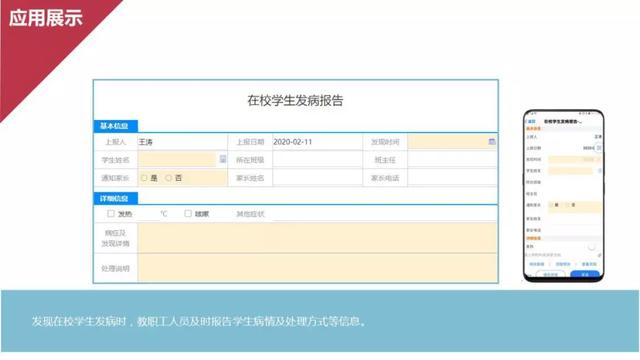This screenshot has height=360, width=640.
Task: Tap student selector icon on phone form
Action: coord(600,171)
